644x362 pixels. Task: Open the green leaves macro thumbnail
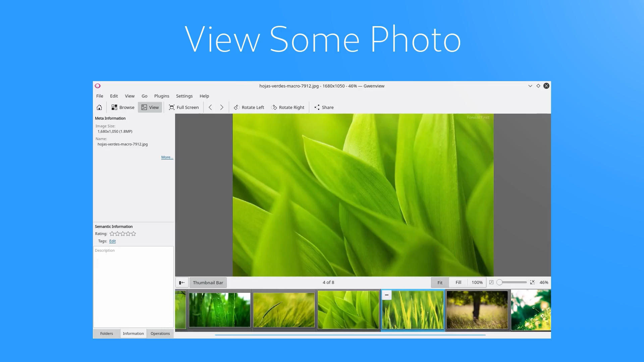tap(348, 310)
